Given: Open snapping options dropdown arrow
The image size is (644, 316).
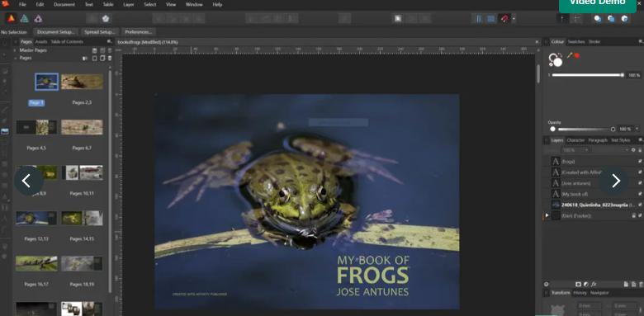Looking at the screenshot, I should [514, 18].
